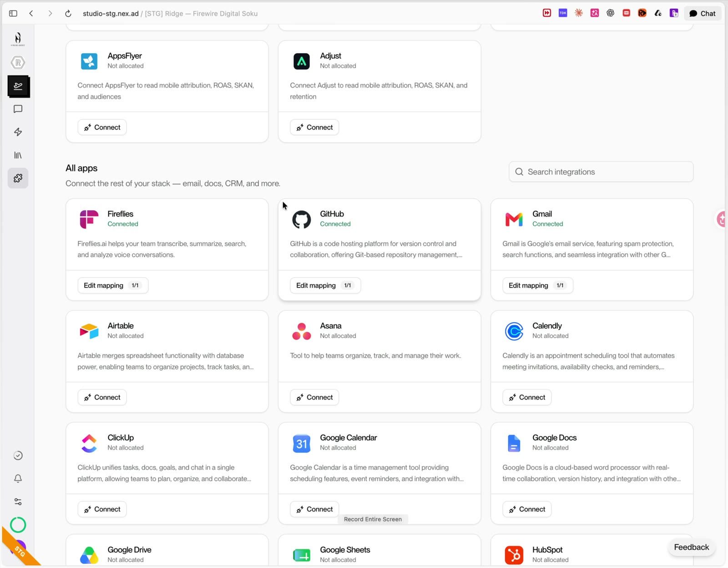Connect the Google Calendar integration
This screenshot has height=568, width=728.
(315, 509)
